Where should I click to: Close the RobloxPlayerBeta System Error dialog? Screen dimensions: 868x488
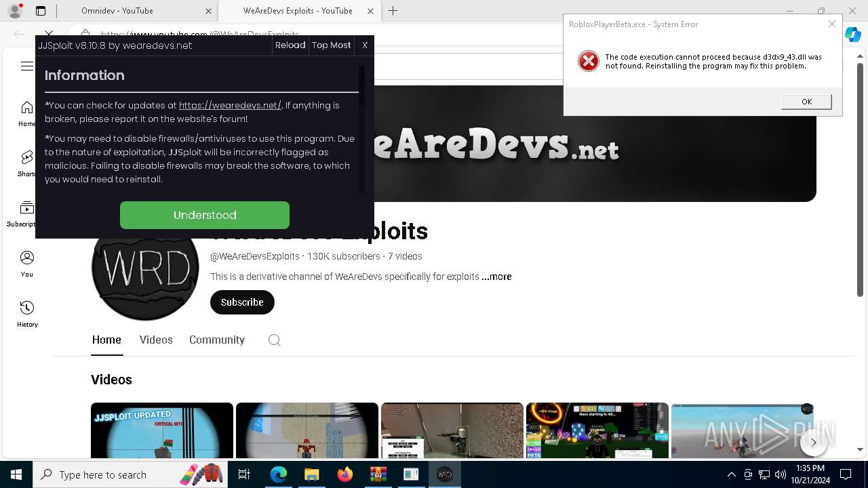(832, 24)
